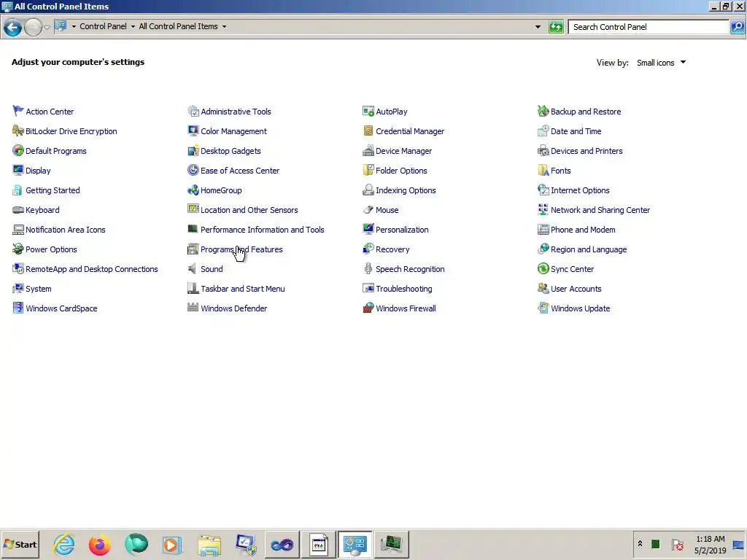
Task: Open the address bar history dropdown
Action: click(538, 27)
